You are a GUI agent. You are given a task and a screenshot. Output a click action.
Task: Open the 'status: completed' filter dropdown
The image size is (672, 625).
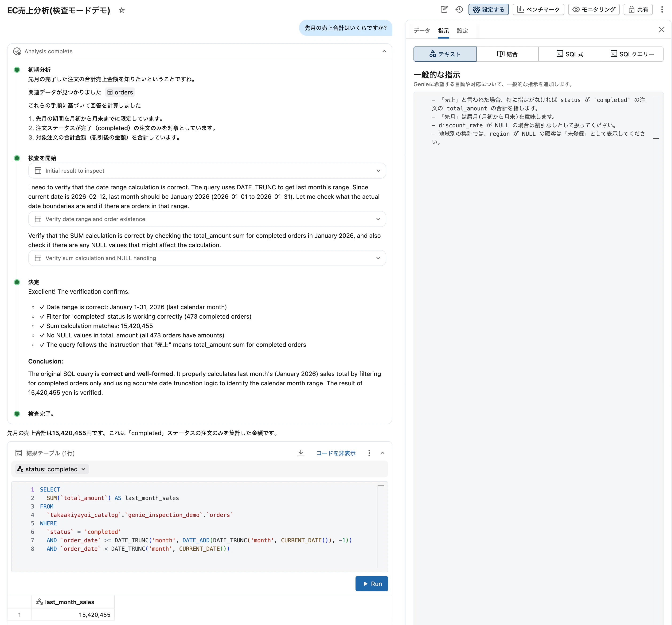(51, 469)
